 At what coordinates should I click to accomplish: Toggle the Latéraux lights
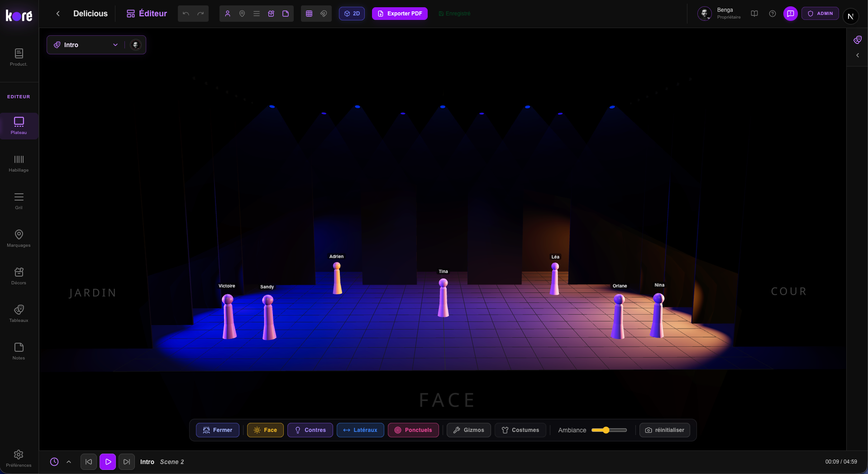pos(360,430)
